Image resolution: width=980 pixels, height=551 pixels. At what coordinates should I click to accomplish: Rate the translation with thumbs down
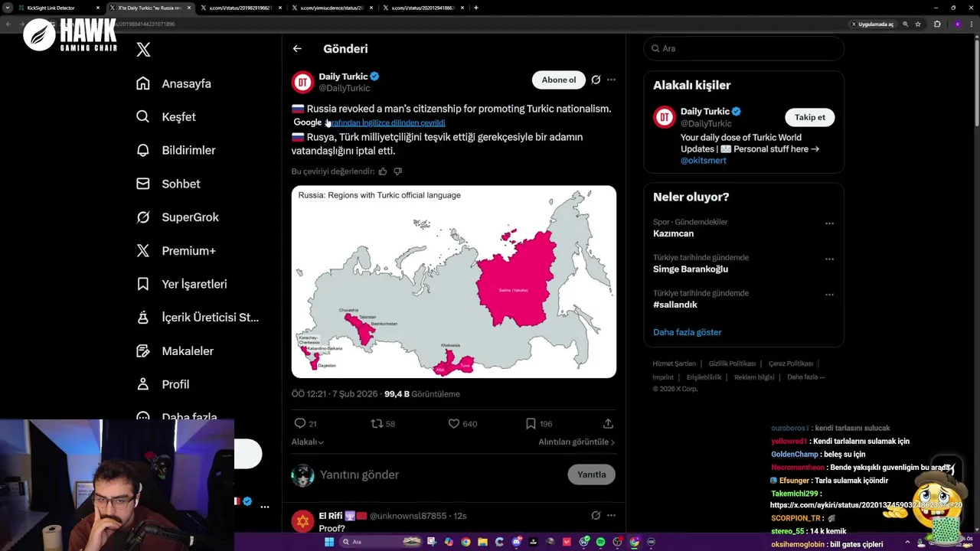tap(397, 171)
